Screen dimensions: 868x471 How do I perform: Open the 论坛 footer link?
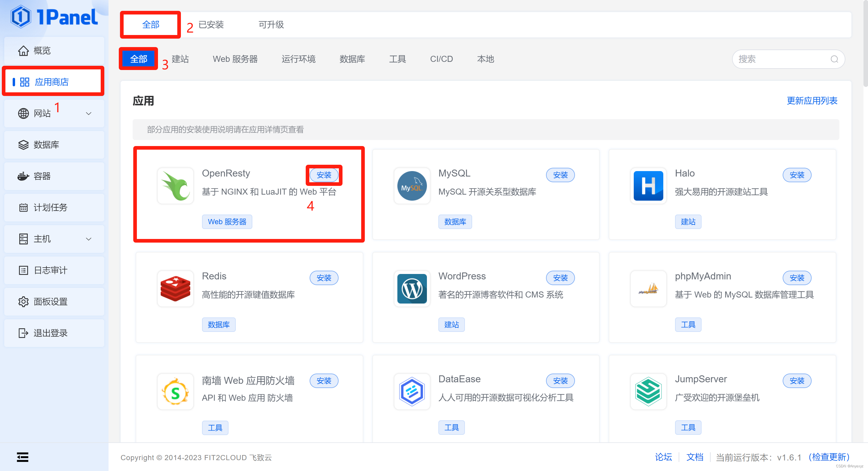[x=663, y=457]
